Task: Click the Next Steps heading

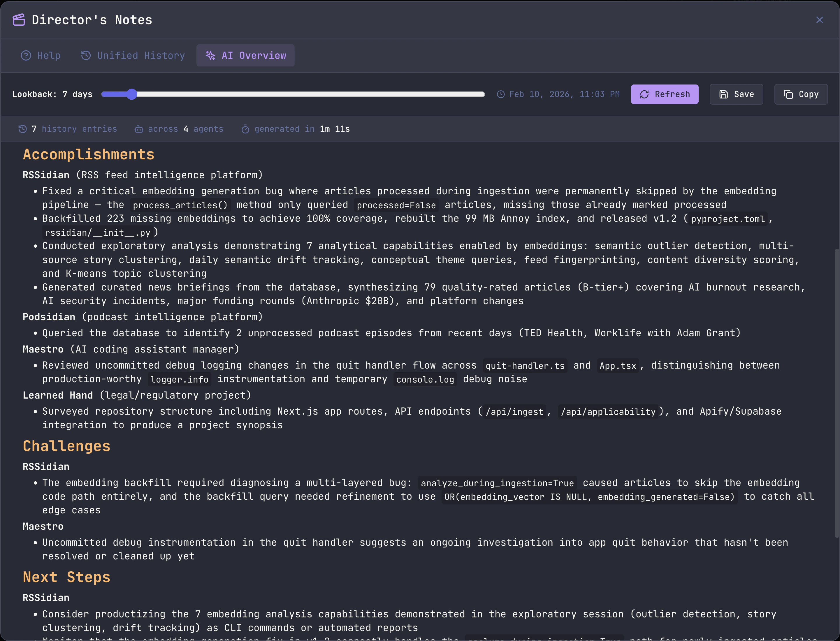Action: coord(66,577)
